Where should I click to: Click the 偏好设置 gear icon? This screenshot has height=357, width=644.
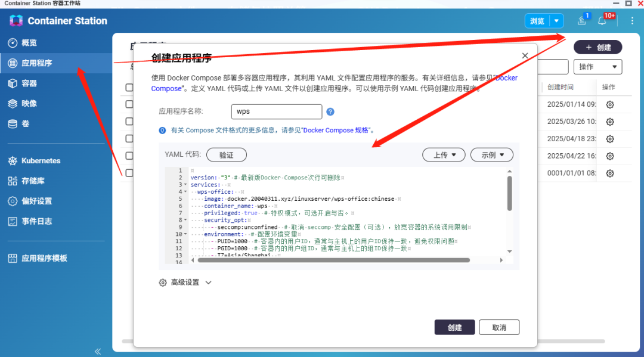[13, 201]
